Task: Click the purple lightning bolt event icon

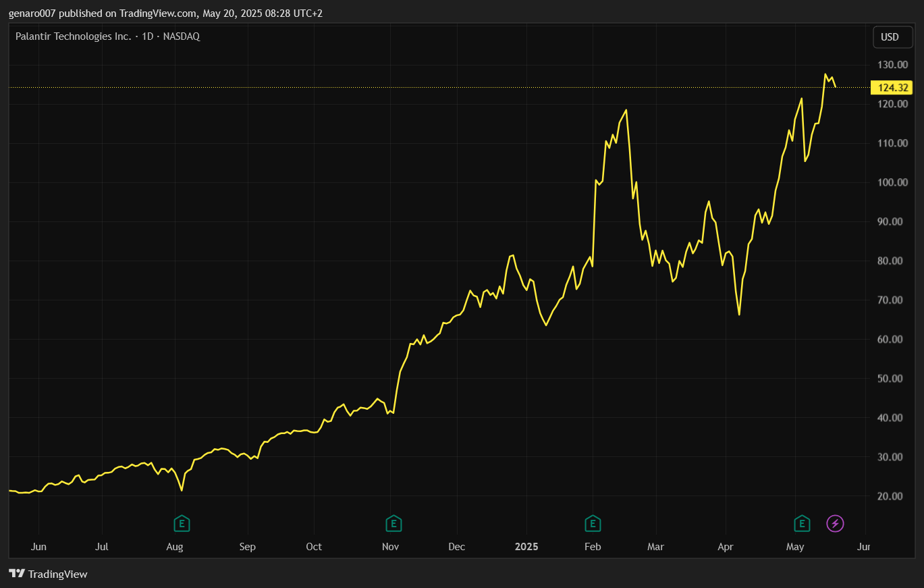Action: pyautogui.click(x=836, y=523)
